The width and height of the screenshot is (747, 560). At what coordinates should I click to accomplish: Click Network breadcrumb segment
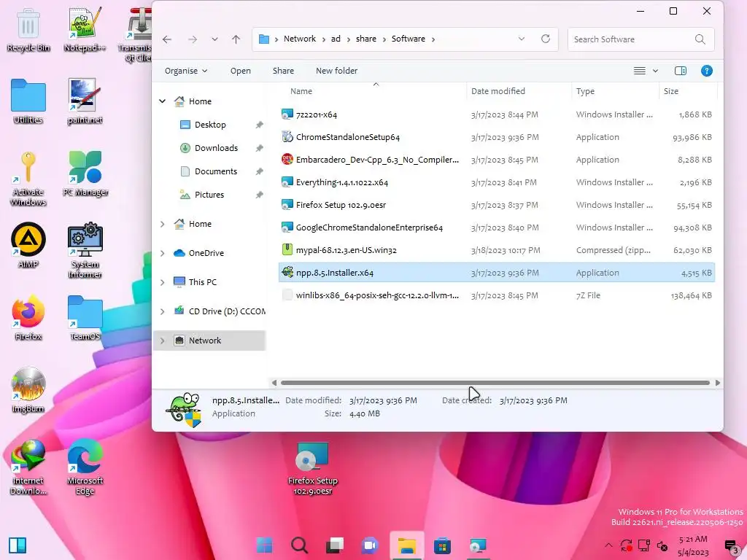(x=300, y=39)
